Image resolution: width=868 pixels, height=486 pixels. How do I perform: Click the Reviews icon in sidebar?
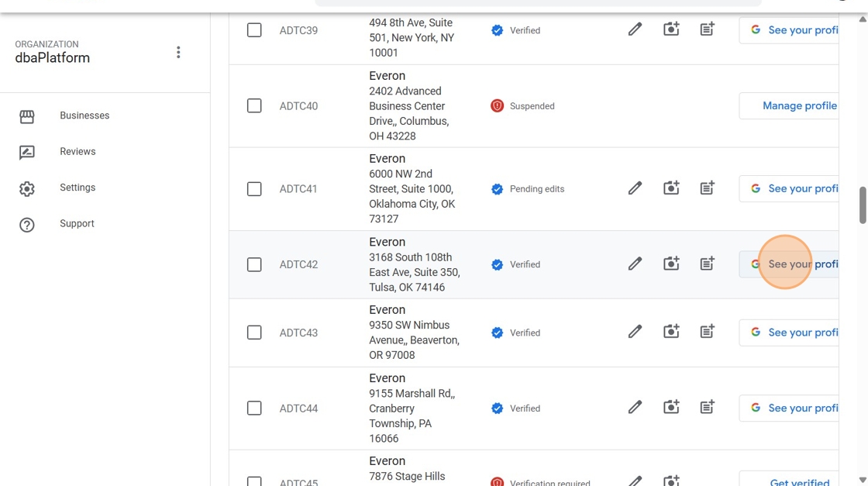coord(26,152)
